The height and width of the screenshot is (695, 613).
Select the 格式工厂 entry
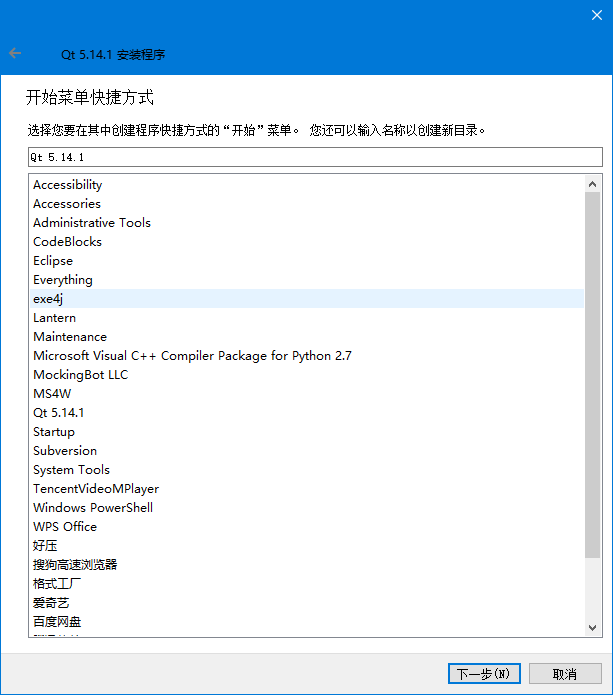[307, 584]
